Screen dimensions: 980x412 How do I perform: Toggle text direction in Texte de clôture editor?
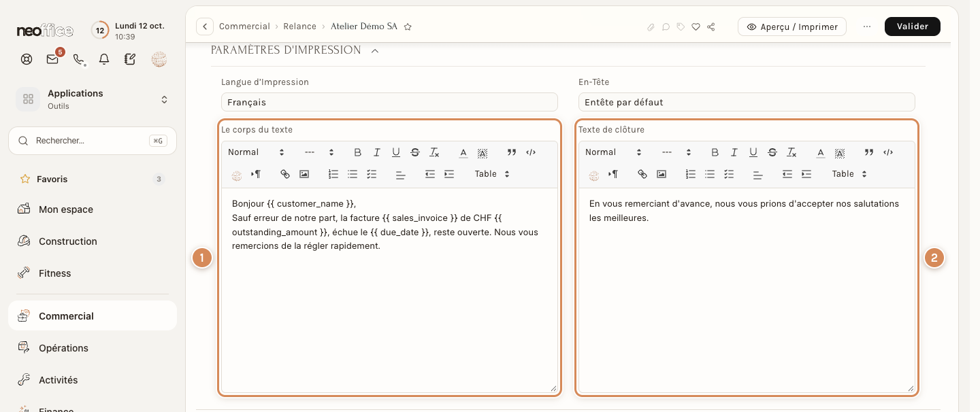pyautogui.click(x=613, y=174)
